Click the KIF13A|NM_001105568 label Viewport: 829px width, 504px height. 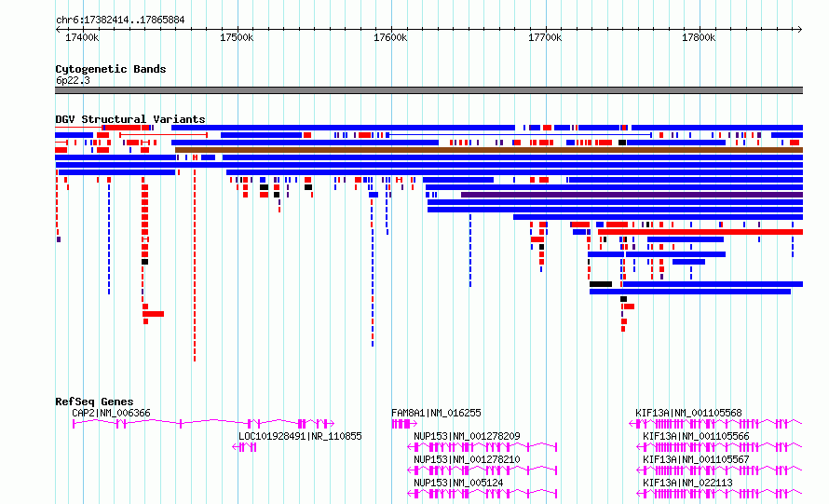point(688,413)
